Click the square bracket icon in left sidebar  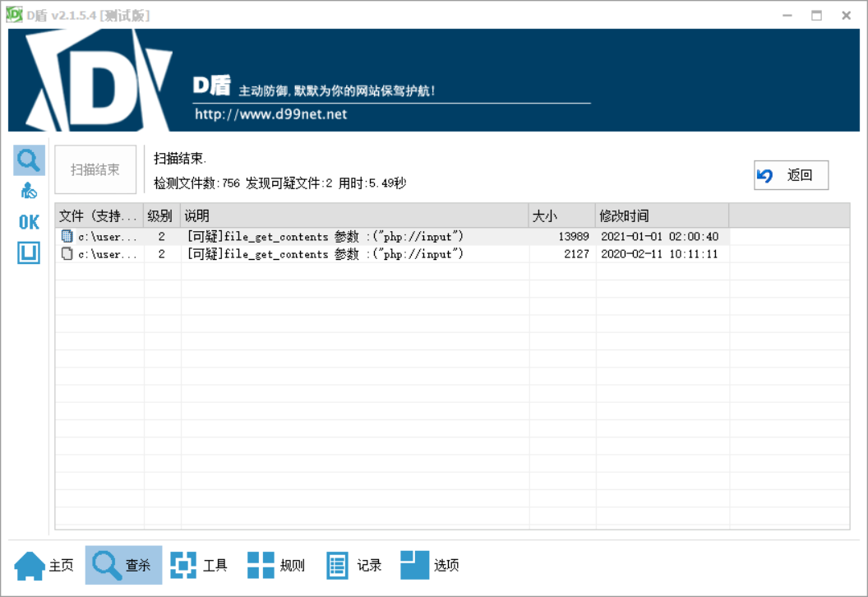pos(29,253)
